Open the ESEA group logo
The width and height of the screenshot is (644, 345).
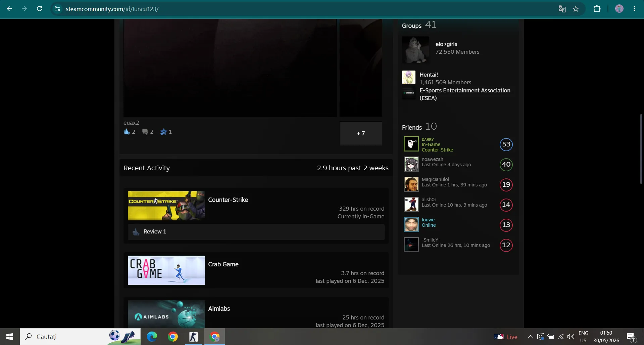(409, 93)
